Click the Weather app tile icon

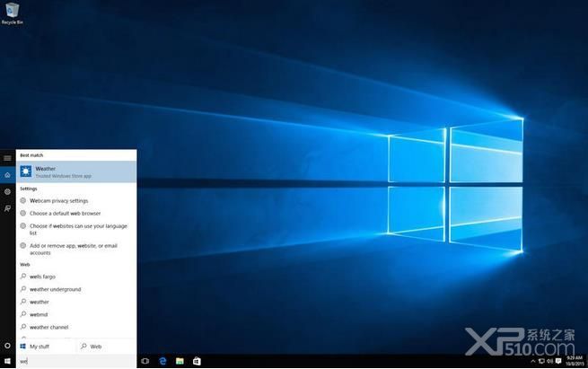pos(26,171)
